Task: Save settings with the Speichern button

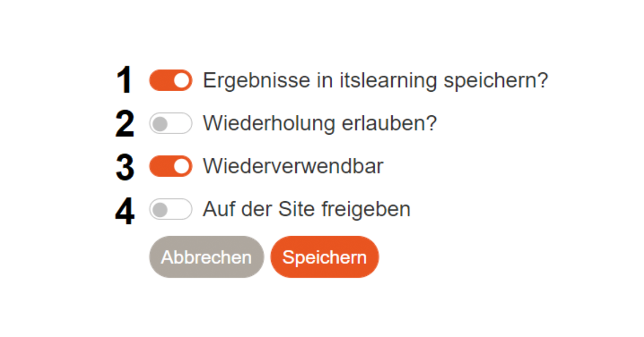Action: [x=324, y=257]
